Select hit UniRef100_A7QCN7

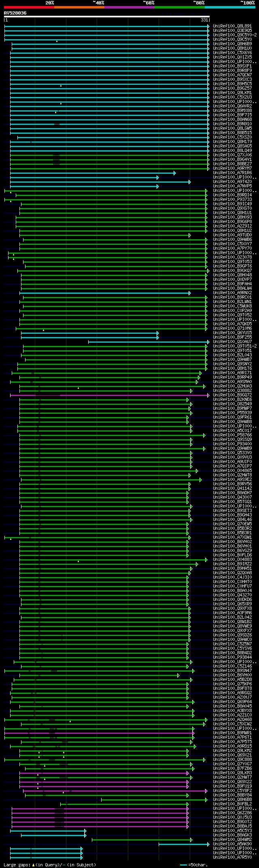[x=232, y=75]
